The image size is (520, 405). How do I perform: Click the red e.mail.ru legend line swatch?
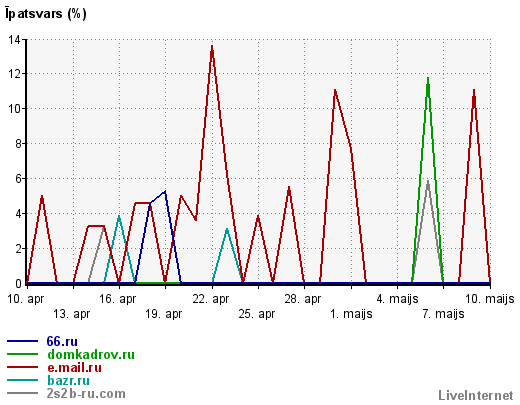click(x=22, y=367)
